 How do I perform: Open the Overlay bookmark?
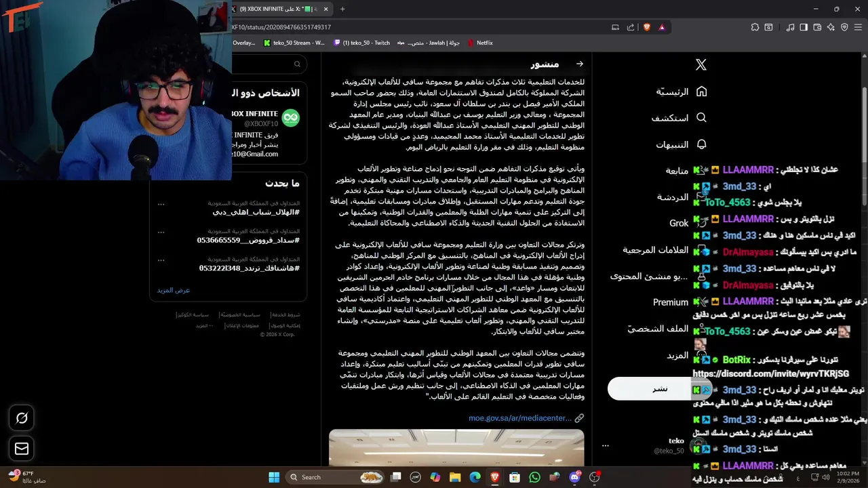pyautogui.click(x=243, y=43)
